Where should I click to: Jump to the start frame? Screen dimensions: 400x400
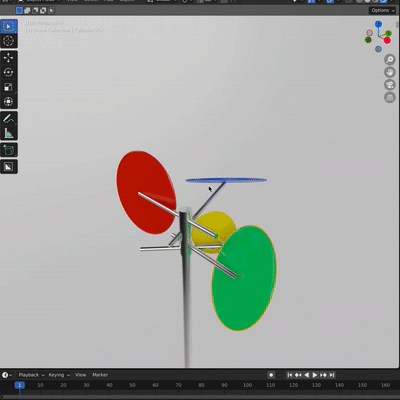point(290,375)
